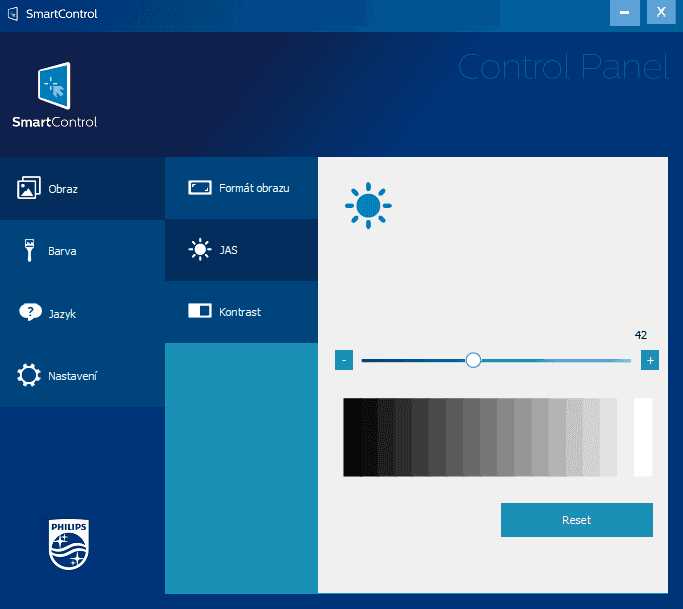Open the Nastavení settings section
Screen dimensions: 683x609
[82, 375]
